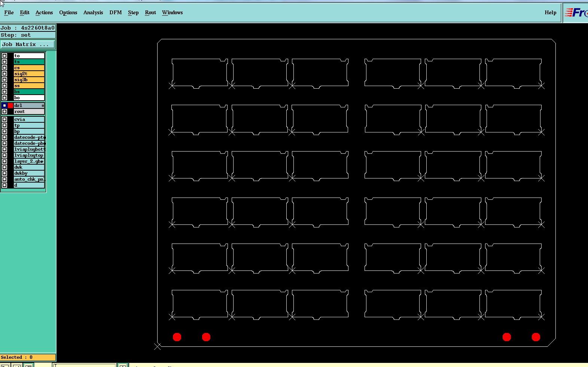The image size is (588, 367).
Task: Select the 'rout' layer name
Action: [29, 111]
